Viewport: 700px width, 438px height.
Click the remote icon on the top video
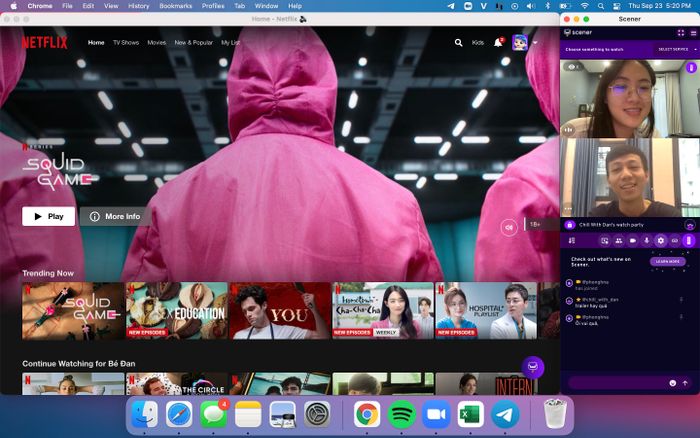point(692,68)
